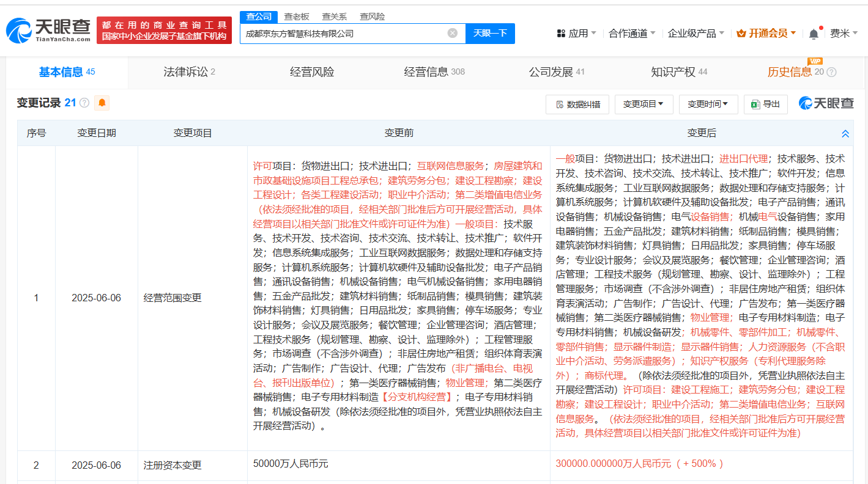
Task: Click the 50000万人民币元 value
Action: click(x=291, y=464)
